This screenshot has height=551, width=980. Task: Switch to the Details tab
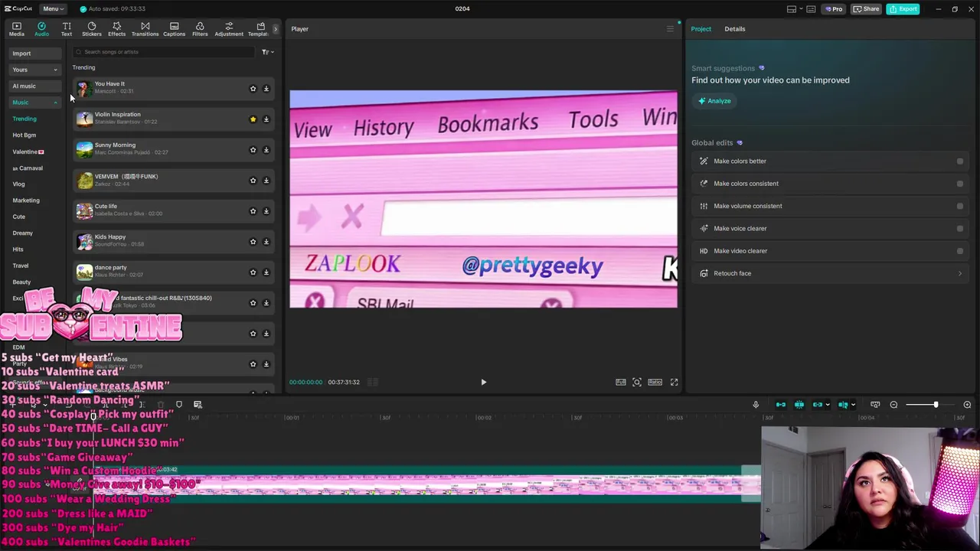click(x=734, y=29)
